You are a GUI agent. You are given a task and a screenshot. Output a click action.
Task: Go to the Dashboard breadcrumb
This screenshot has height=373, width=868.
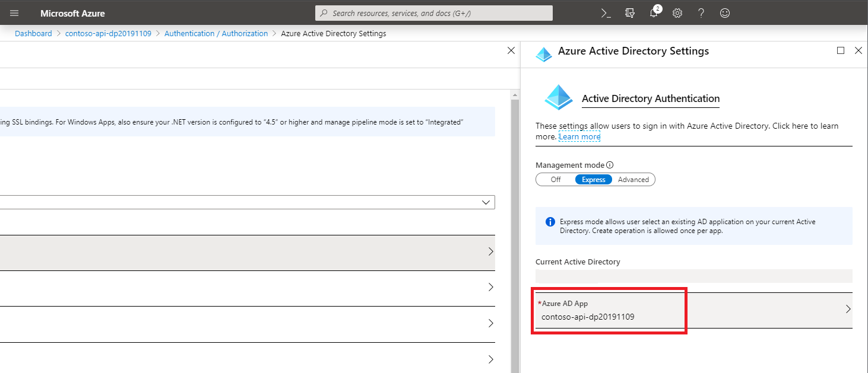pos(33,33)
